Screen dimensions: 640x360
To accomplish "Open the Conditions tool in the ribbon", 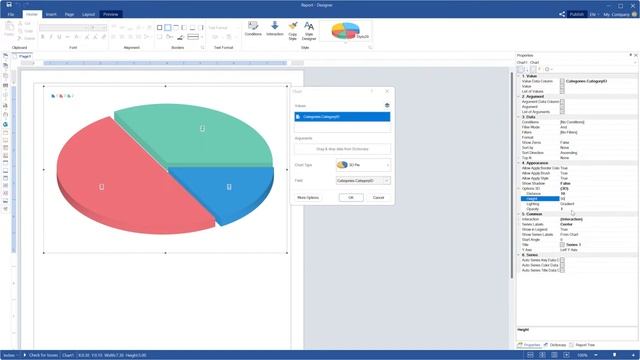I will coord(253,29).
